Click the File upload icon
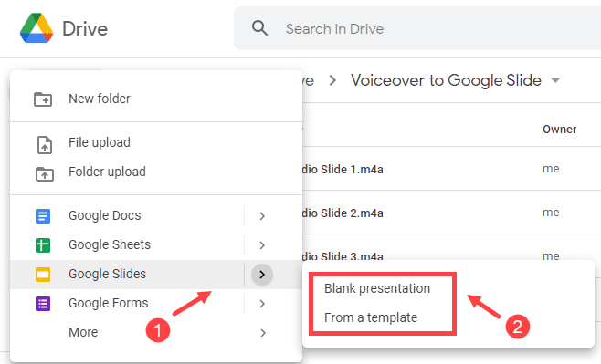The width and height of the screenshot is (601, 364). [x=45, y=145]
